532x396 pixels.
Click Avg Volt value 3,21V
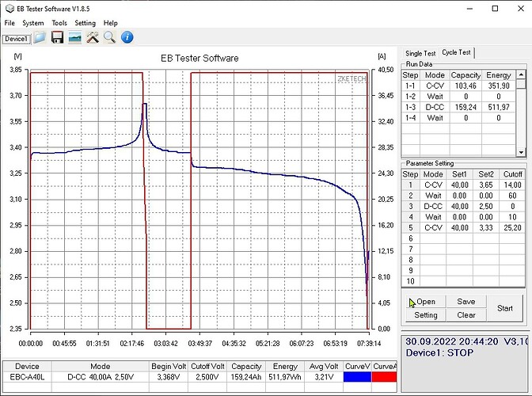point(324,377)
